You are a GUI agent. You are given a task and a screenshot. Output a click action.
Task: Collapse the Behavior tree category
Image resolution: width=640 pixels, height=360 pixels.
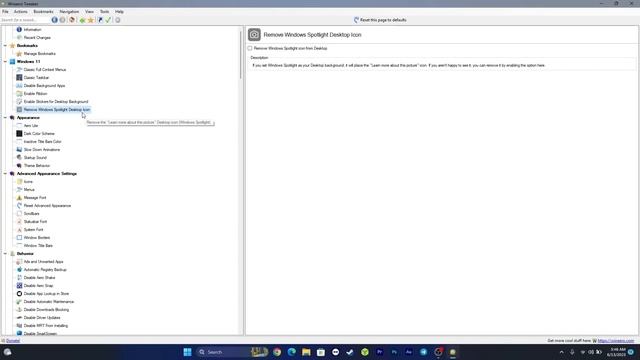click(5, 253)
